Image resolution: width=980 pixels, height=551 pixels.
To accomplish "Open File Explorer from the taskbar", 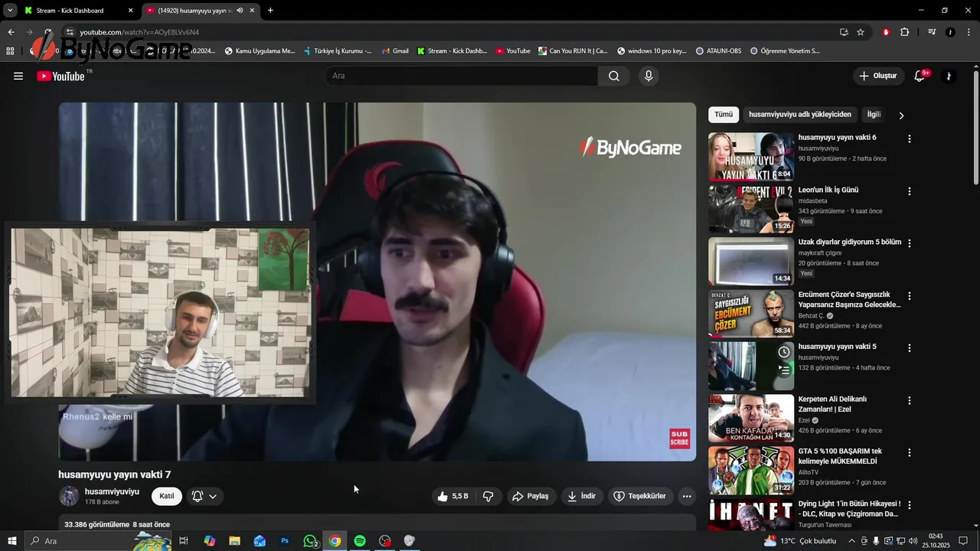I will pyautogui.click(x=235, y=541).
